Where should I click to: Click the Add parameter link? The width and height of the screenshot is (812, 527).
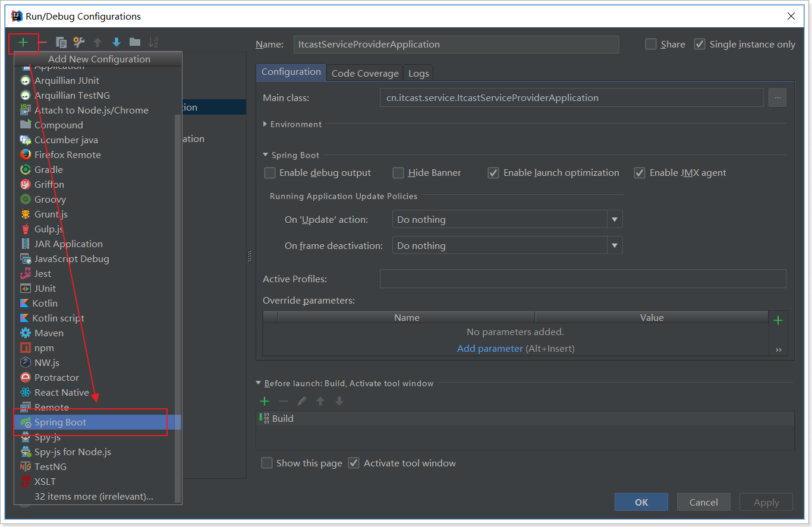point(490,348)
